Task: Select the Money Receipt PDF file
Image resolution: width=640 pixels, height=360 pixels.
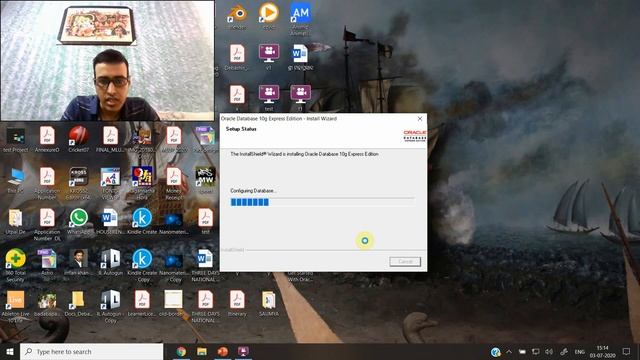Action: pos(173,183)
